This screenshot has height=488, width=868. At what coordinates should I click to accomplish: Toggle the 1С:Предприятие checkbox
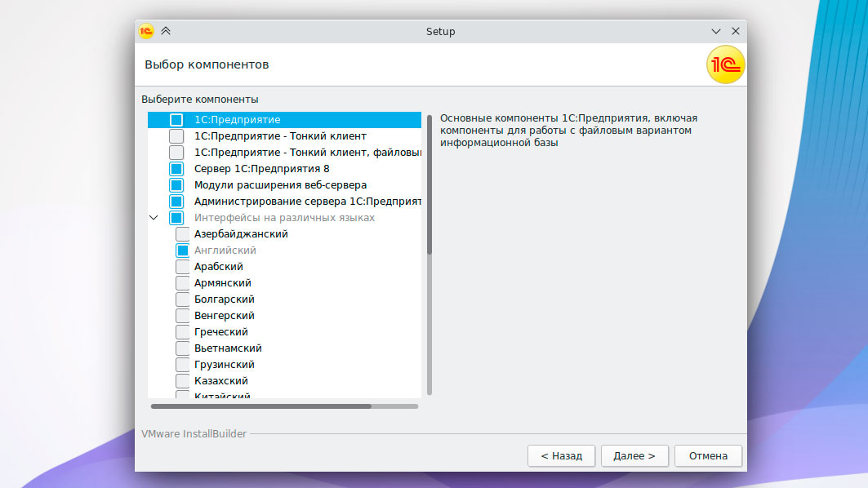(x=176, y=119)
